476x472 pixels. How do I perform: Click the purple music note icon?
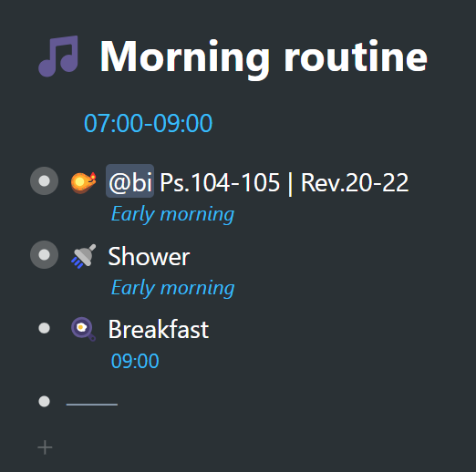coord(58,56)
